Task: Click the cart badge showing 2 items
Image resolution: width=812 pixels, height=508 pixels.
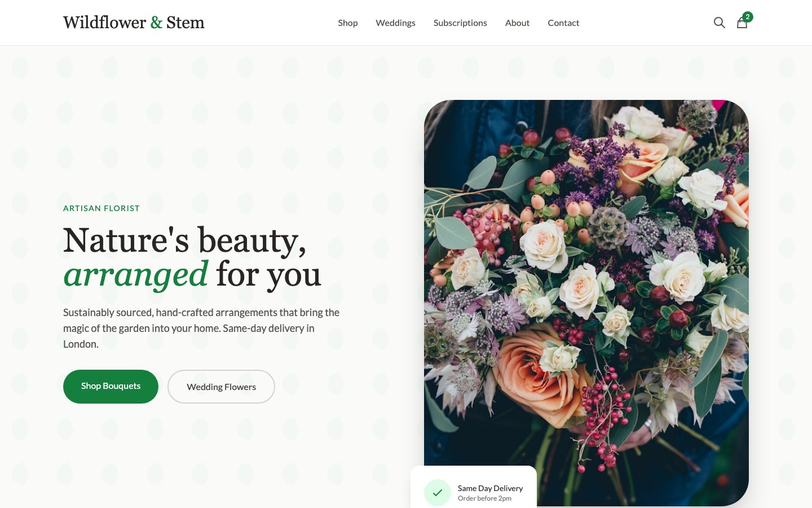Action: [748, 17]
